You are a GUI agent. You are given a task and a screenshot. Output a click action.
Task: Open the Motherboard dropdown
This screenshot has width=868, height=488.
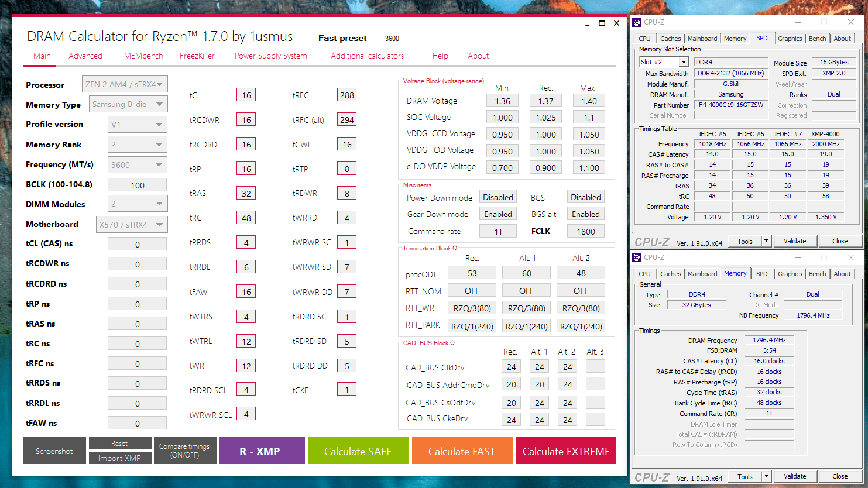click(x=132, y=225)
